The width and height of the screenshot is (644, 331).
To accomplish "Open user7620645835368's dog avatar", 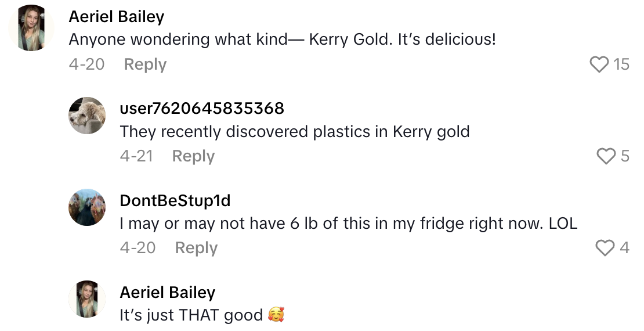I will point(87,116).
